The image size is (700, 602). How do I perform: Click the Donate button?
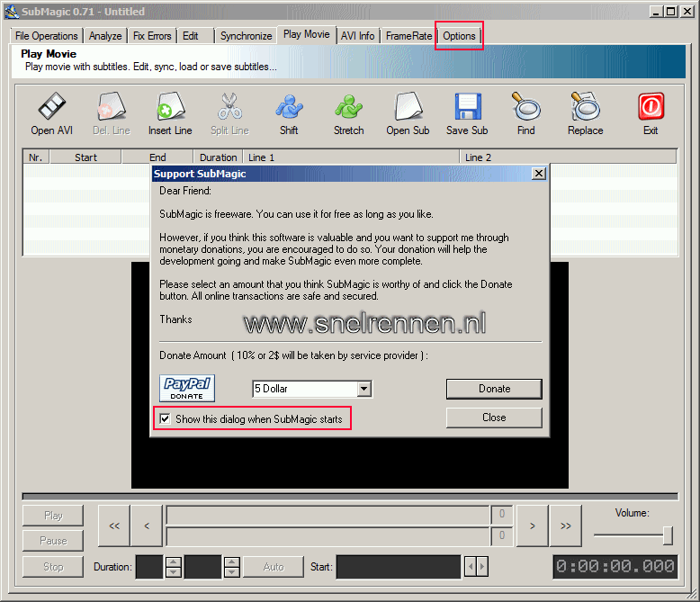click(494, 389)
